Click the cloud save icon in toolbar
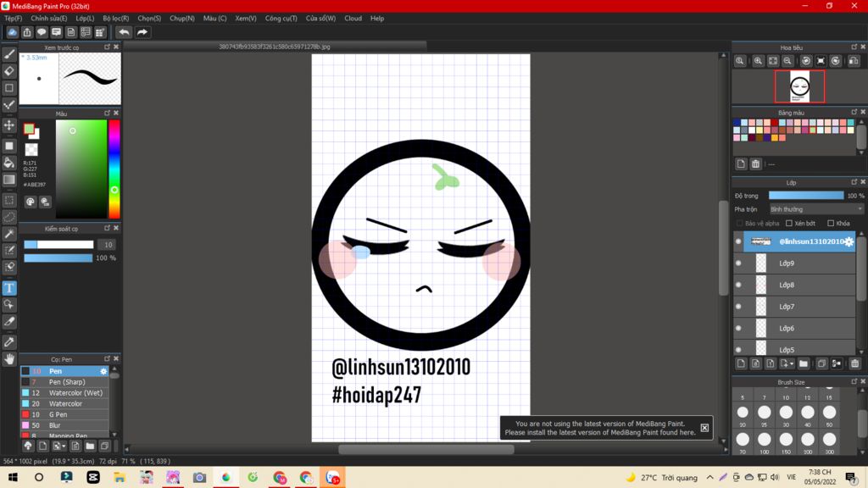 (x=12, y=32)
